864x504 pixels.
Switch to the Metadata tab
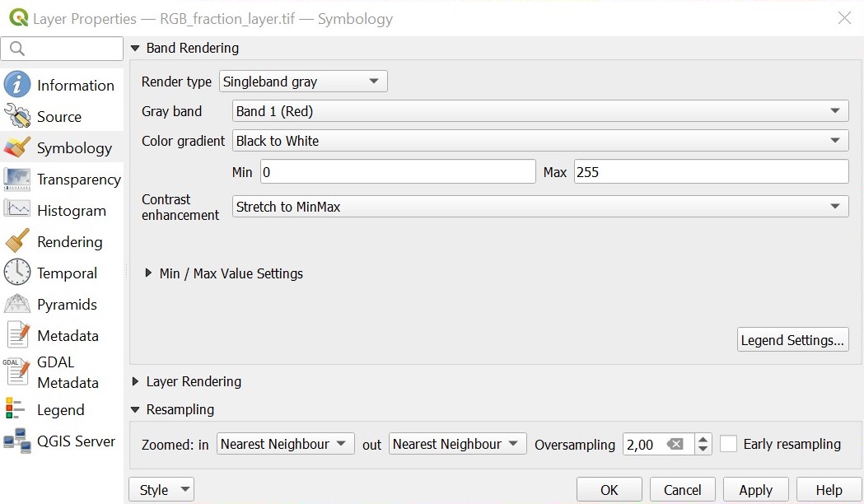click(x=67, y=335)
